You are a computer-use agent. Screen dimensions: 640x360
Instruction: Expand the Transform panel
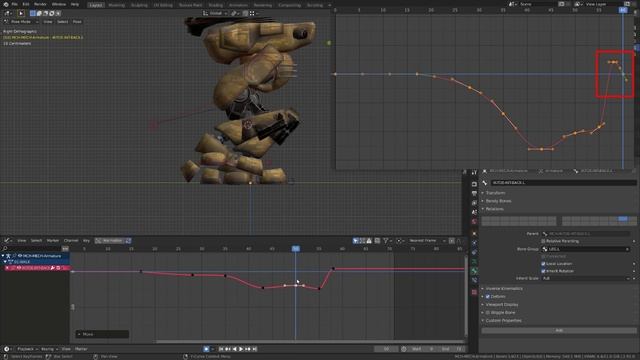(x=496, y=193)
